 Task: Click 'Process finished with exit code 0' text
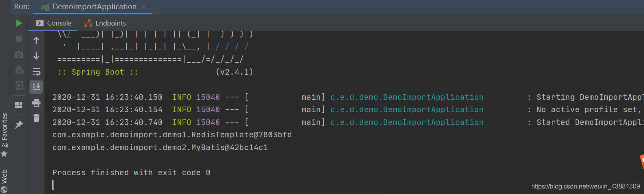click(131, 172)
